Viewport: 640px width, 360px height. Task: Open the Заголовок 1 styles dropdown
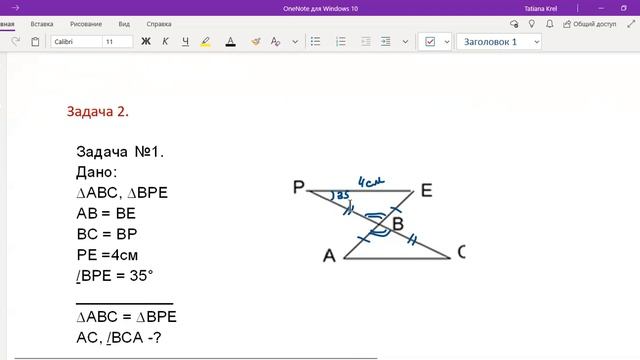coord(499,42)
